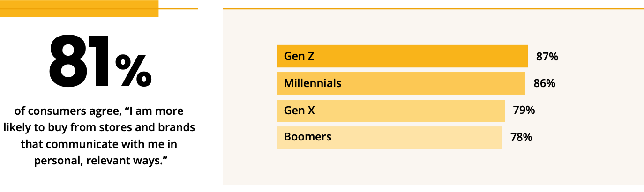Click the solid yellow block above the 81
644x192 pixels.
[79, 8]
